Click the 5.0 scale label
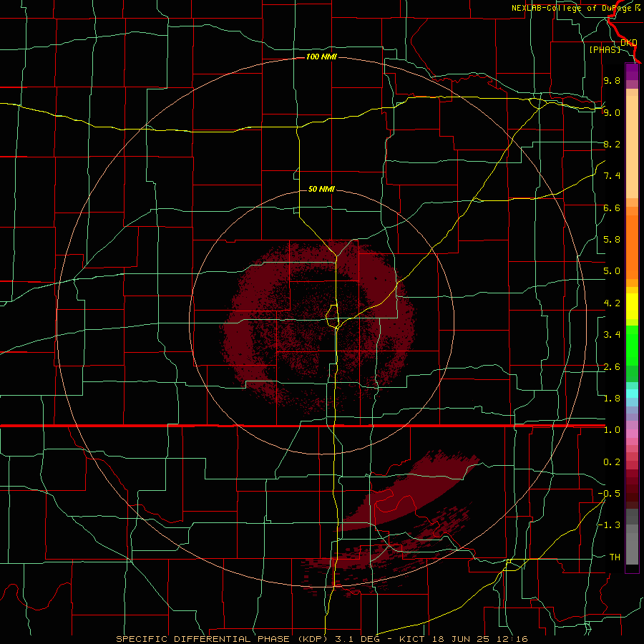Viewport: 644px width, 644px height. (612, 271)
